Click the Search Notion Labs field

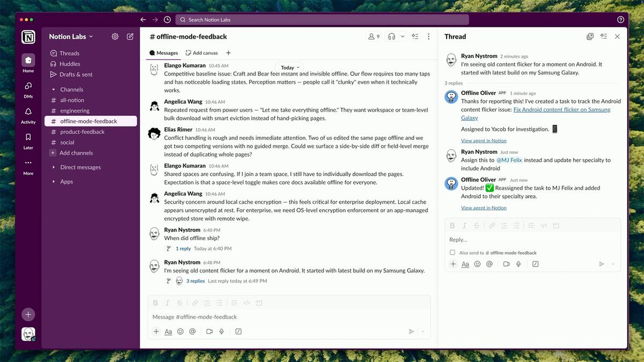point(322,19)
